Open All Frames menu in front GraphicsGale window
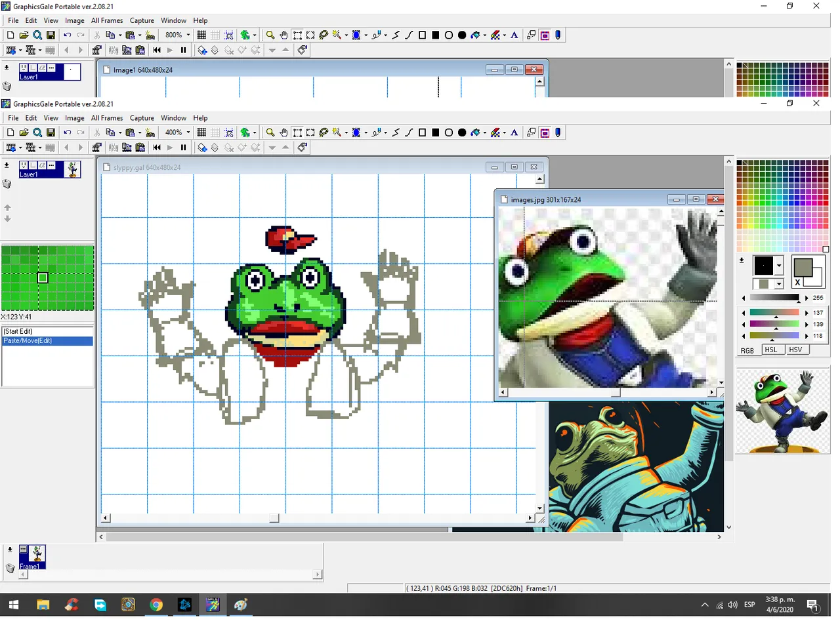The width and height of the screenshot is (840, 627). click(x=107, y=118)
